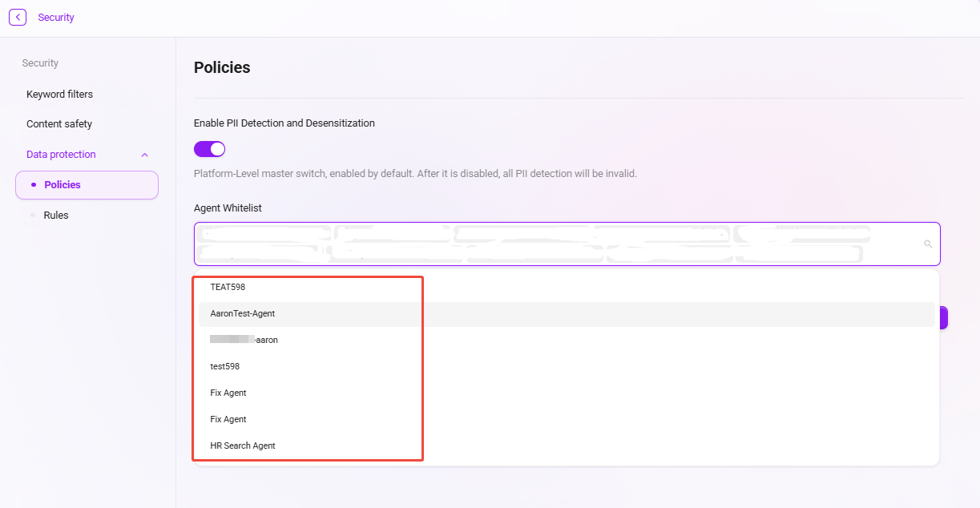This screenshot has height=508, width=980.
Task: Select TEAT598 from the agent list
Action: tap(567, 287)
